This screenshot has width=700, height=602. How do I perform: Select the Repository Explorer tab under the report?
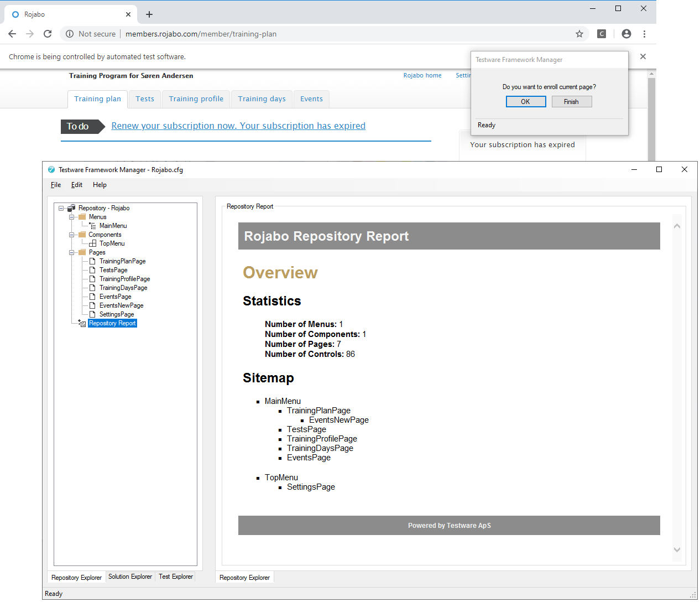(244, 577)
